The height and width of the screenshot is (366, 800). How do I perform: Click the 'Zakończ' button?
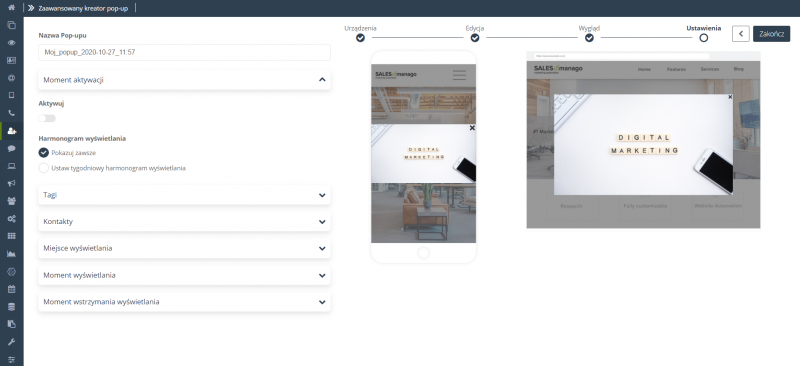pos(771,34)
